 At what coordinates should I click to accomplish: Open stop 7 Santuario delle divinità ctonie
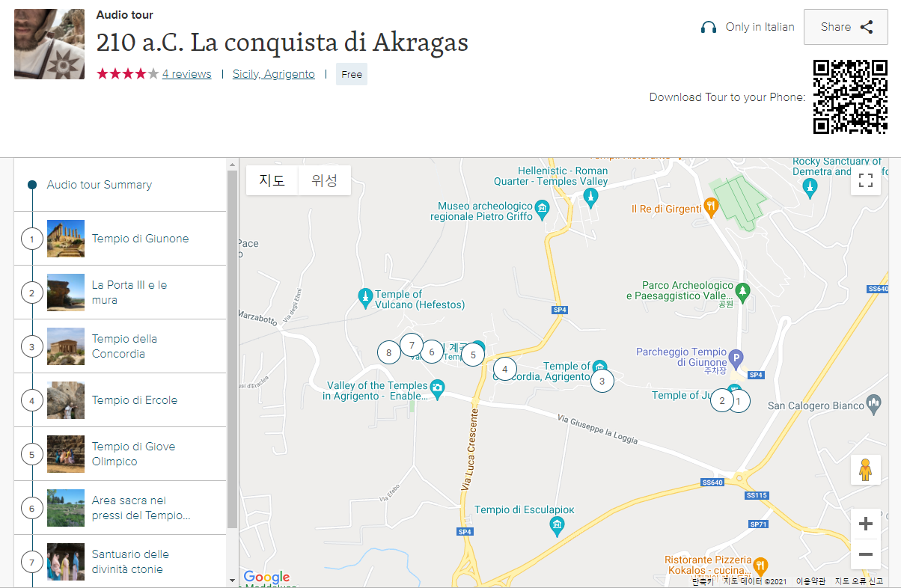tap(120, 562)
